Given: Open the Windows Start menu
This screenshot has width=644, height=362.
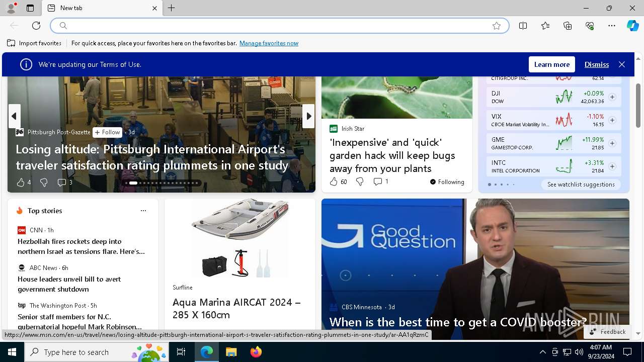Looking at the screenshot, I should (x=12, y=352).
